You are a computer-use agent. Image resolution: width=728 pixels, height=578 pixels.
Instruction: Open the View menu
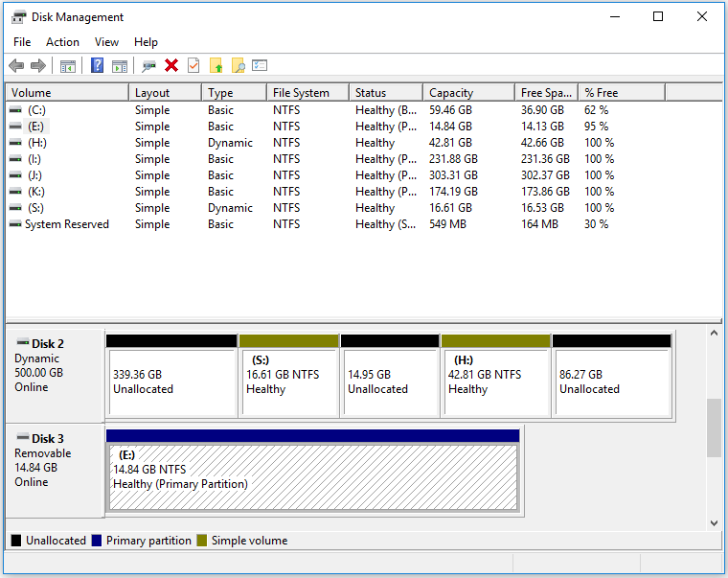tap(107, 42)
